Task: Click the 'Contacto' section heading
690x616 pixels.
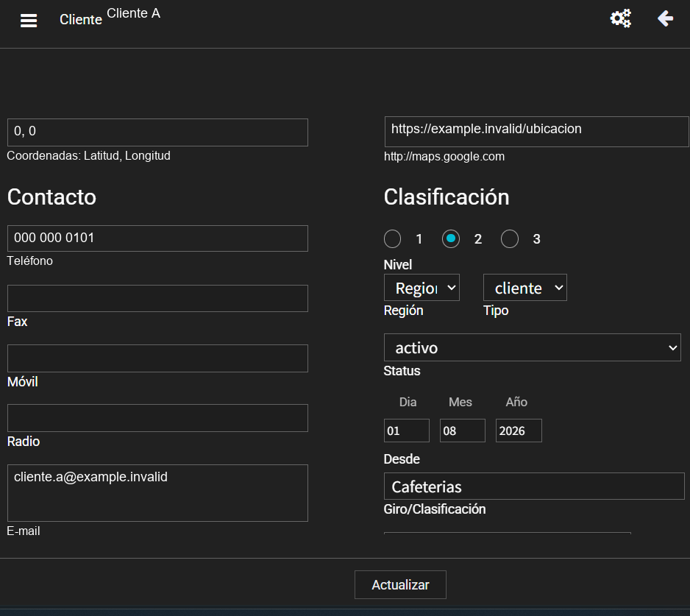Action: [51, 197]
